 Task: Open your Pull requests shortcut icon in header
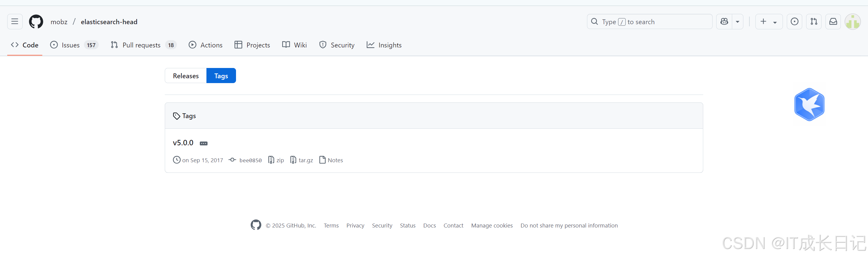814,21
